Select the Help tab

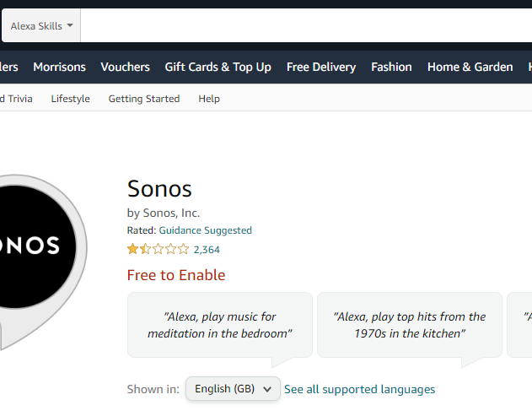(209, 99)
